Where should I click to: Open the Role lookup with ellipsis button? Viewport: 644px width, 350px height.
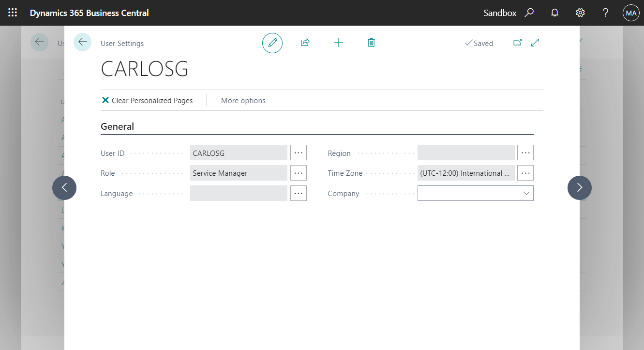click(299, 173)
